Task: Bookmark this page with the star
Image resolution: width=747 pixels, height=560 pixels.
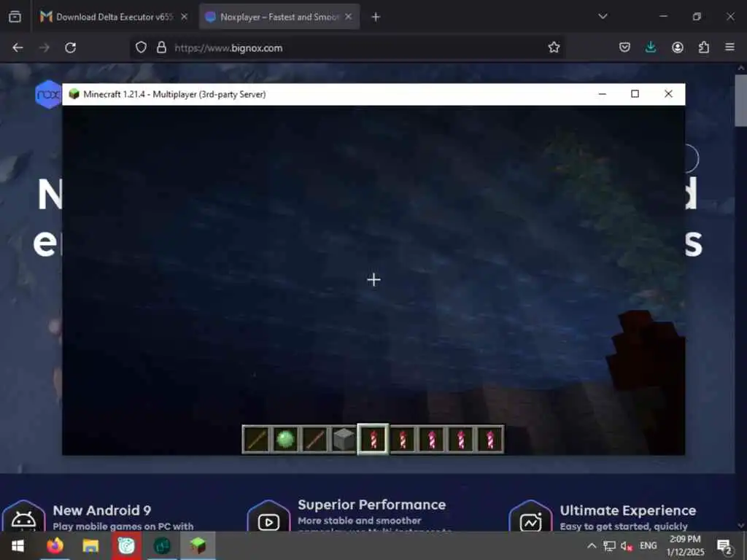Action: 554,47
